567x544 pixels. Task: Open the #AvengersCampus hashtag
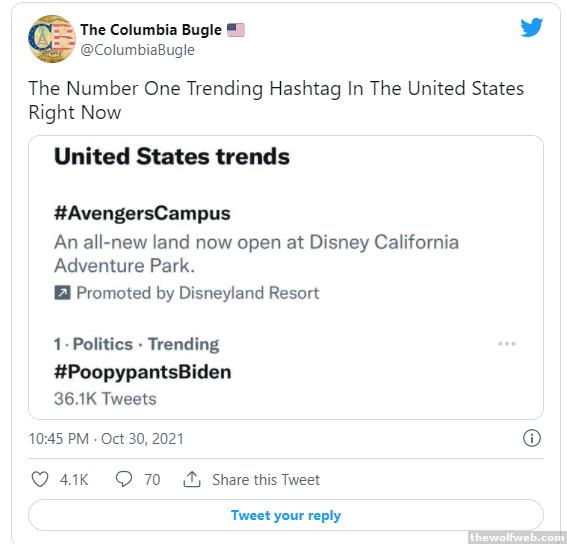pos(142,213)
